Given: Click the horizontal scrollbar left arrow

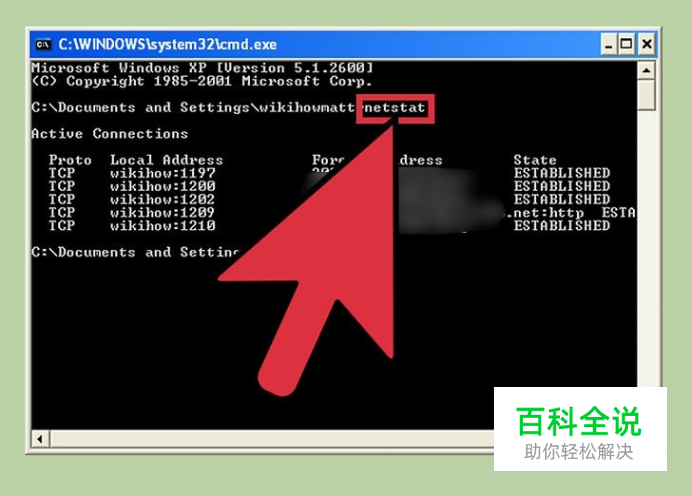Looking at the screenshot, I should [40, 439].
